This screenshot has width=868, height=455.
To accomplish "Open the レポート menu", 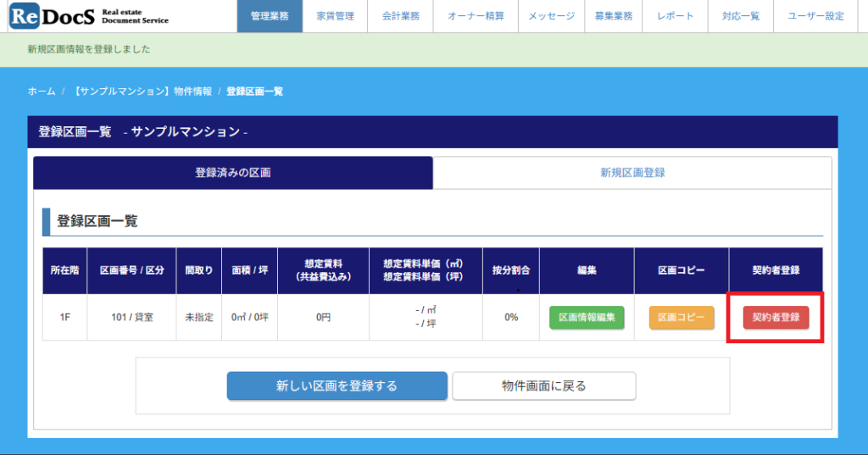I will click(674, 16).
